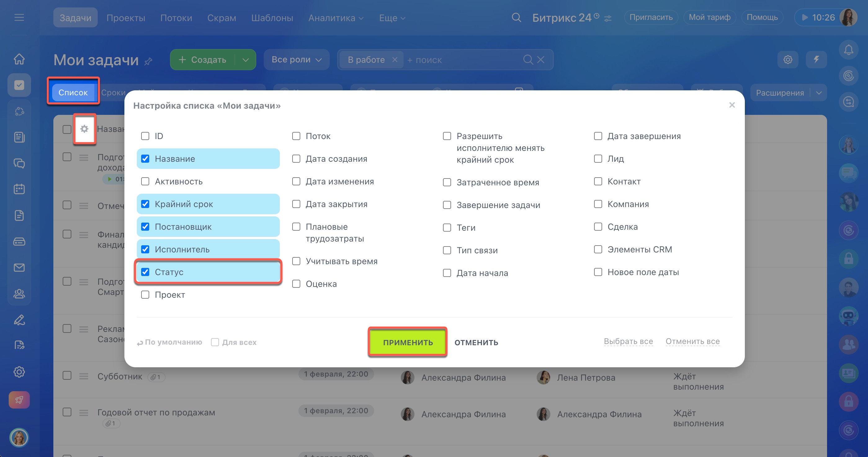Open tasks settings gear next to lightning
The height and width of the screenshot is (457, 868).
tap(787, 60)
